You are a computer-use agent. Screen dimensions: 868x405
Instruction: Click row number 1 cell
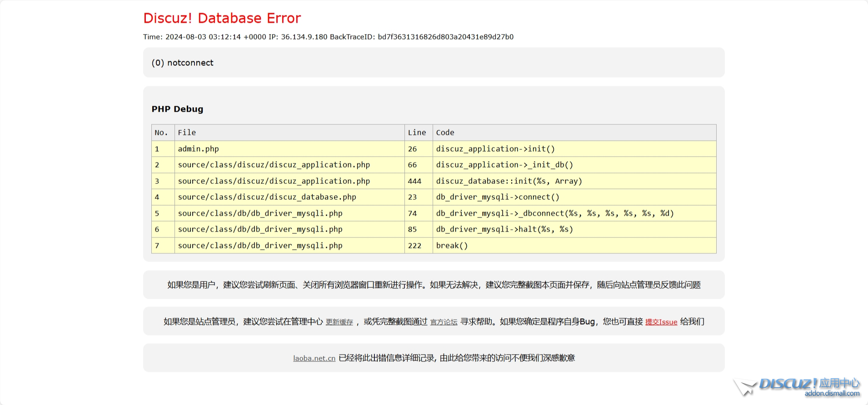(x=163, y=149)
